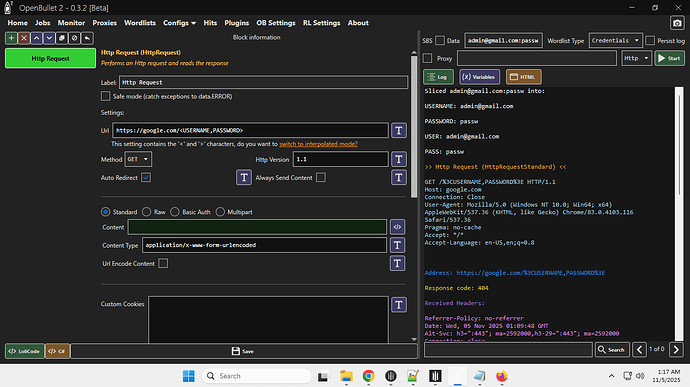690x387 pixels.
Task: Switch to the HTML tab
Action: 523,77
